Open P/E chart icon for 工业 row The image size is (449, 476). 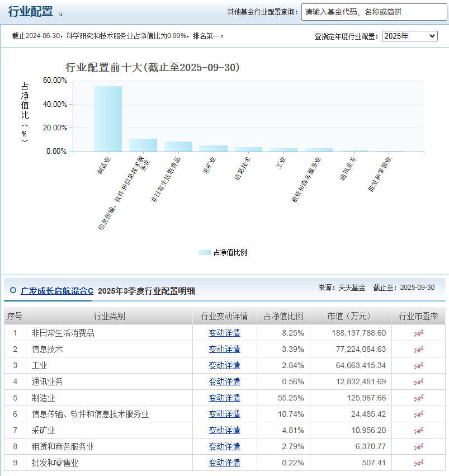[418, 365]
